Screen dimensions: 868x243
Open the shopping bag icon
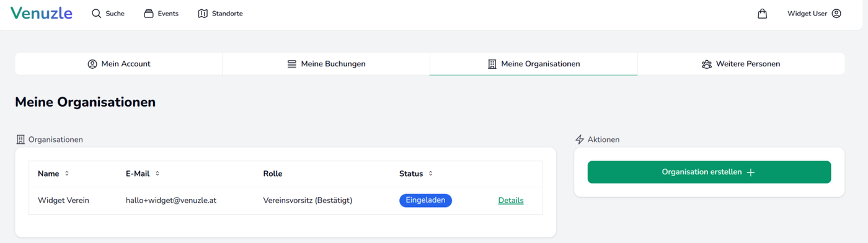coord(763,14)
